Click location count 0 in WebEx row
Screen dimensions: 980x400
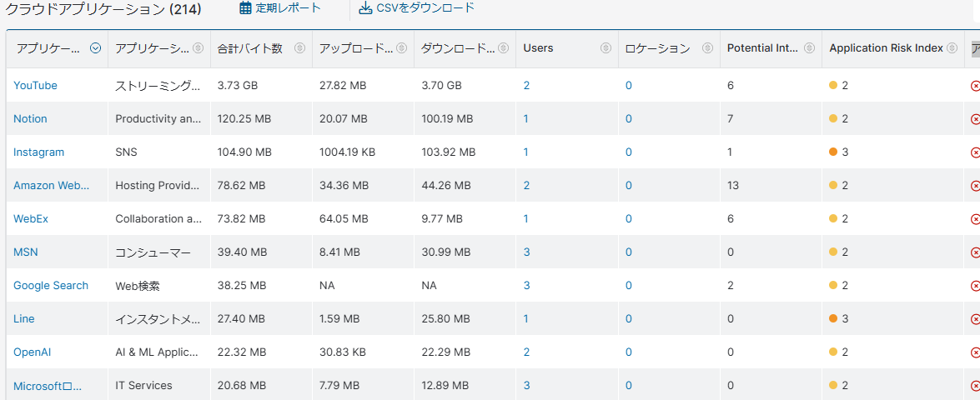point(628,218)
